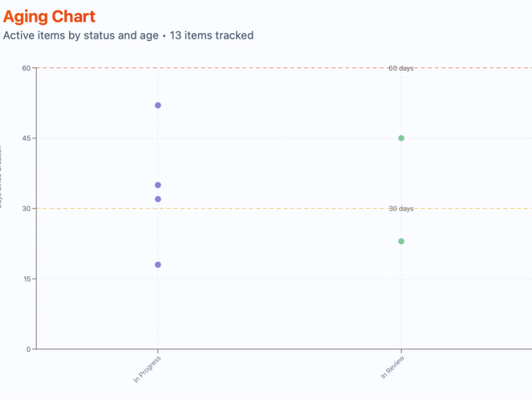The height and width of the screenshot is (399, 532).
Task: Select the In Progress dot at 35 days
Action: point(158,185)
